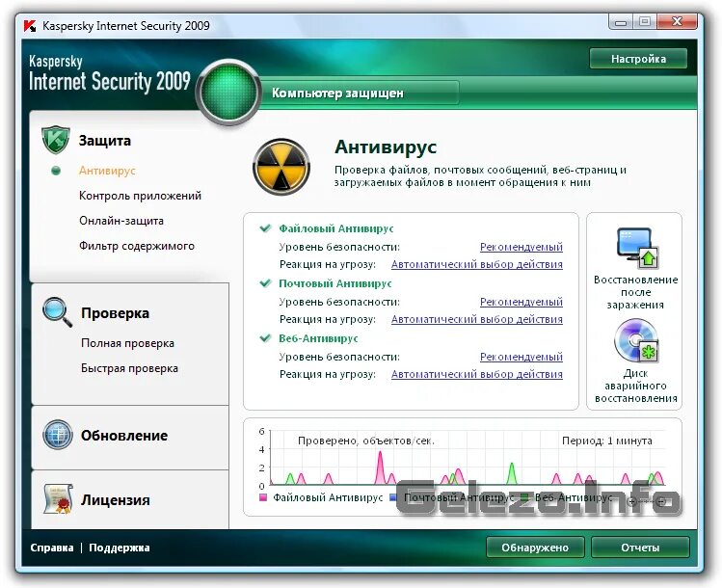The image size is (722, 588).
Task: Click the Обнаружено button
Action: point(535,548)
